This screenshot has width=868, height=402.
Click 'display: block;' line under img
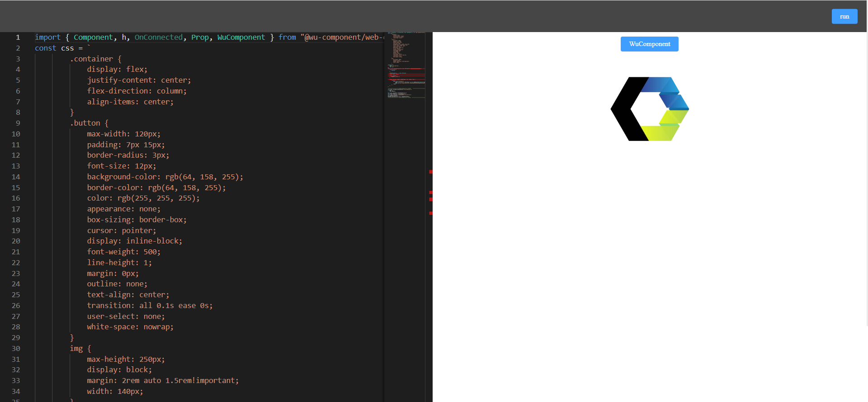(x=119, y=370)
